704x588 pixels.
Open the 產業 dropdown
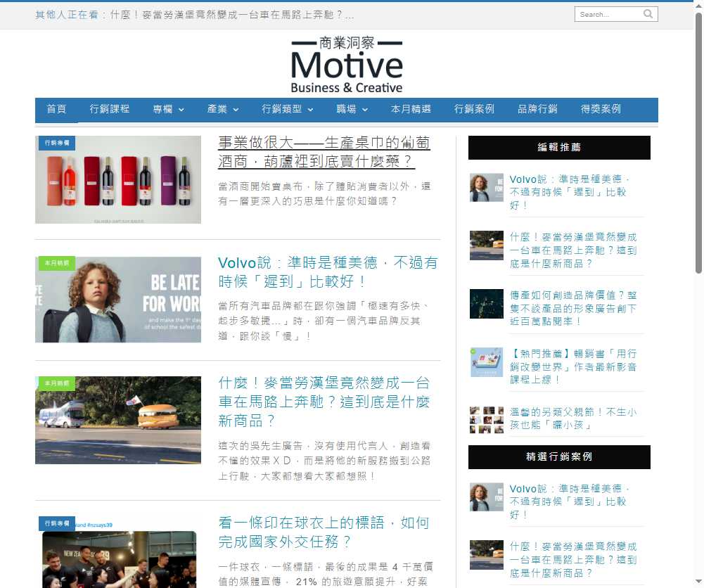click(222, 110)
